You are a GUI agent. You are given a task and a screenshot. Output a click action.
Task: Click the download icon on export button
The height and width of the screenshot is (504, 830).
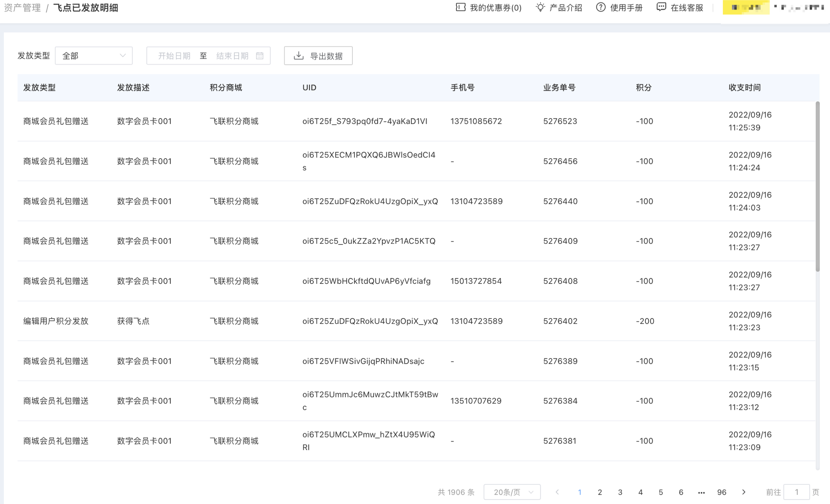pos(299,56)
